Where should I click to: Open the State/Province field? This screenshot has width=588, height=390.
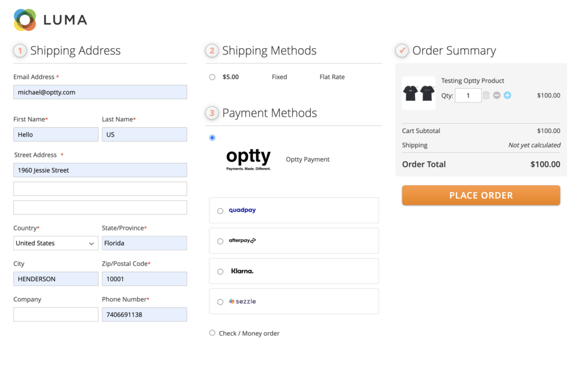tap(144, 243)
